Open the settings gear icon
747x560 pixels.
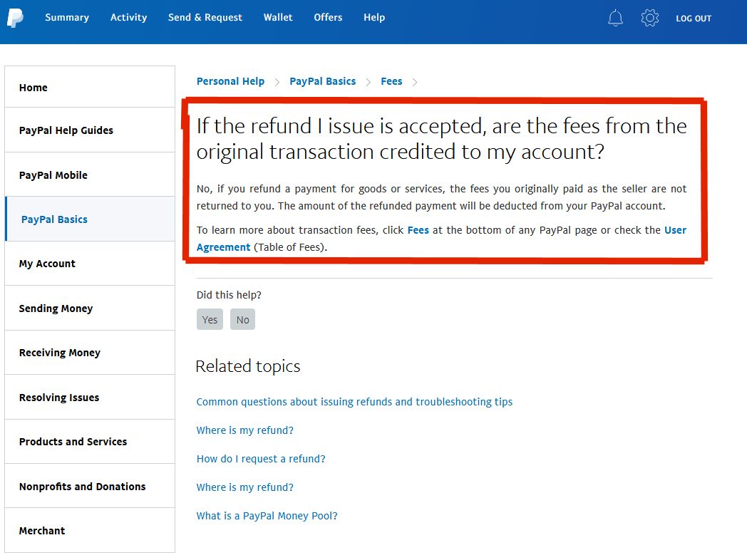pyautogui.click(x=649, y=18)
